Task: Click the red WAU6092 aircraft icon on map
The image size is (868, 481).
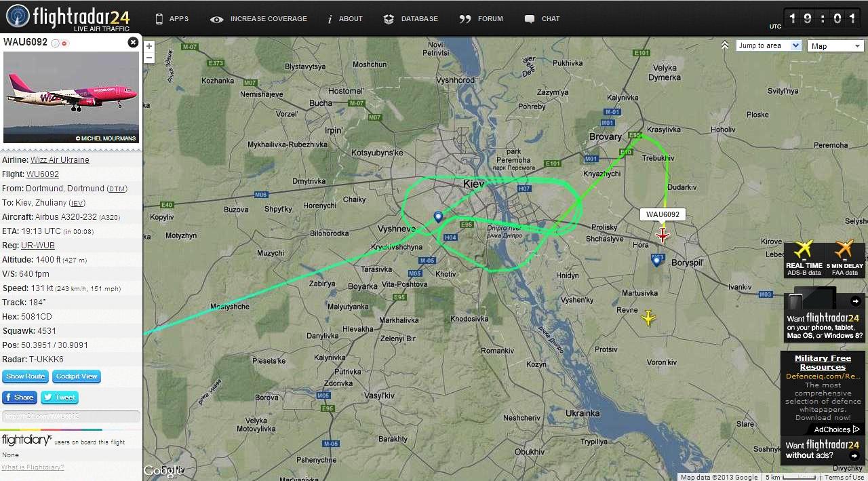Action: [x=663, y=235]
